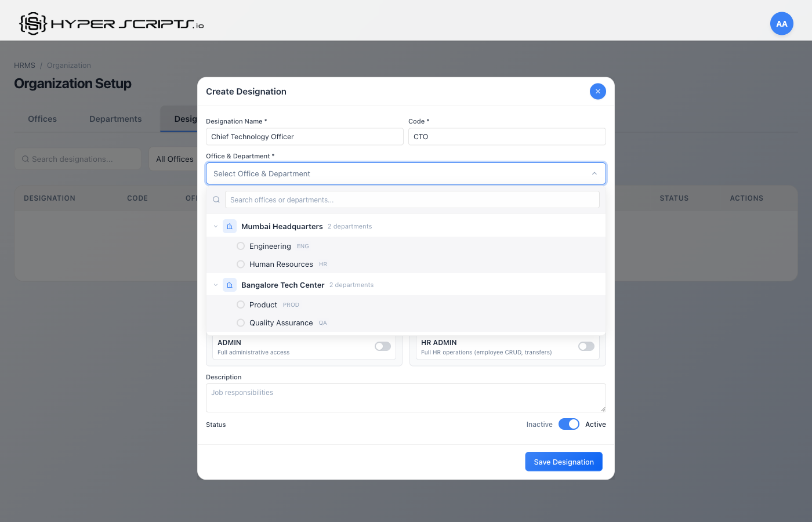Select the Product department radio button

point(241,304)
